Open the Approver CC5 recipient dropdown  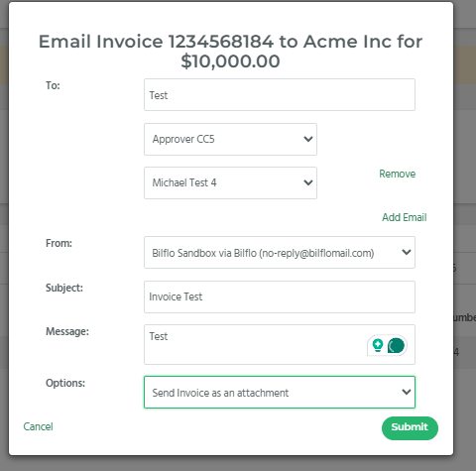point(230,139)
